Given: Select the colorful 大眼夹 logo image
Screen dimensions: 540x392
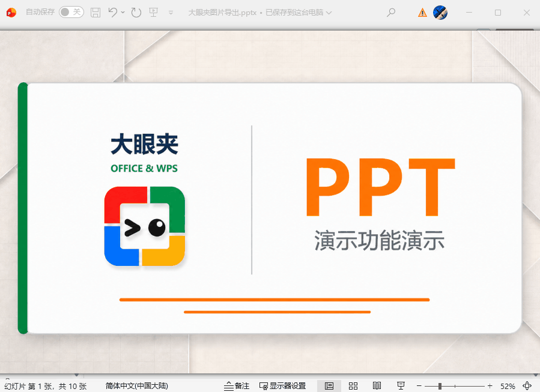Looking at the screenshot, I should coord(145,226).
